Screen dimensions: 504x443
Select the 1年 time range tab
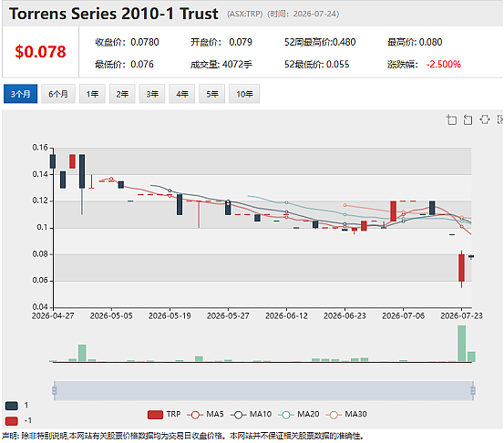click(x=92, y=94)
